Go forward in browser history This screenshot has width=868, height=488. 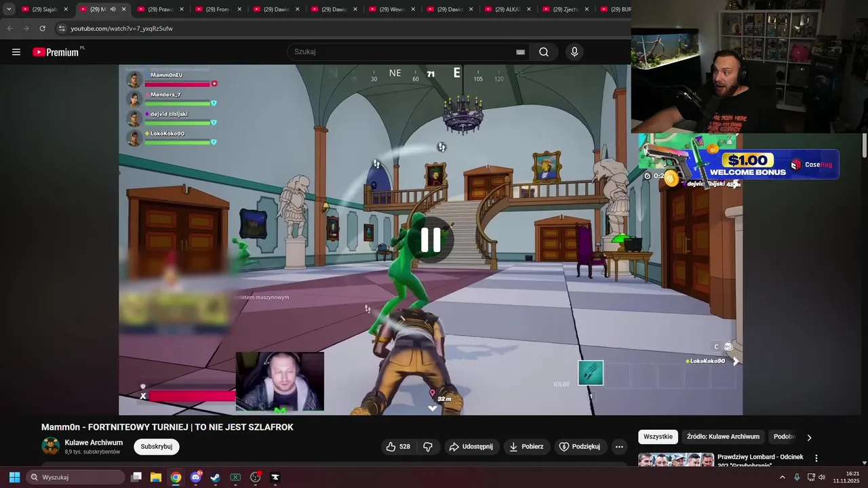coord(26,28)
